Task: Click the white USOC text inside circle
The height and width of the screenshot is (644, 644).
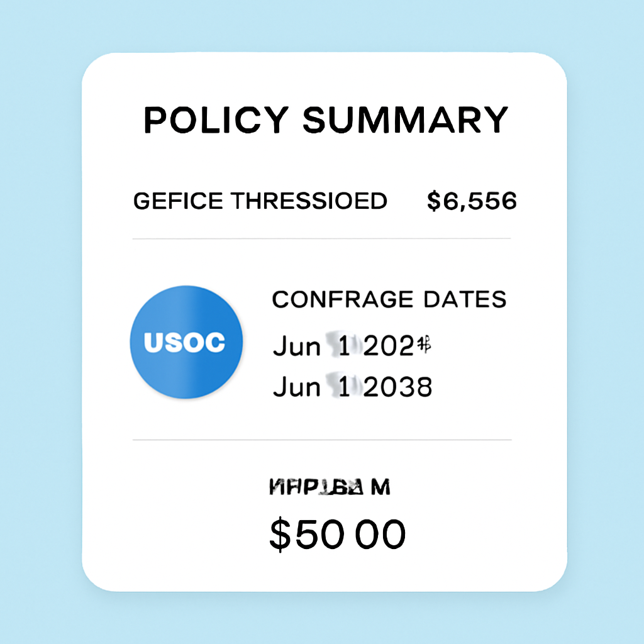Action: coord(184,343)
